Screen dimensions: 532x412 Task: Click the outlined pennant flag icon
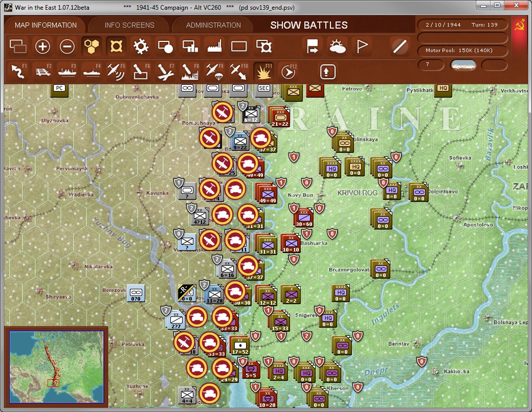click(x=362, y=47)
